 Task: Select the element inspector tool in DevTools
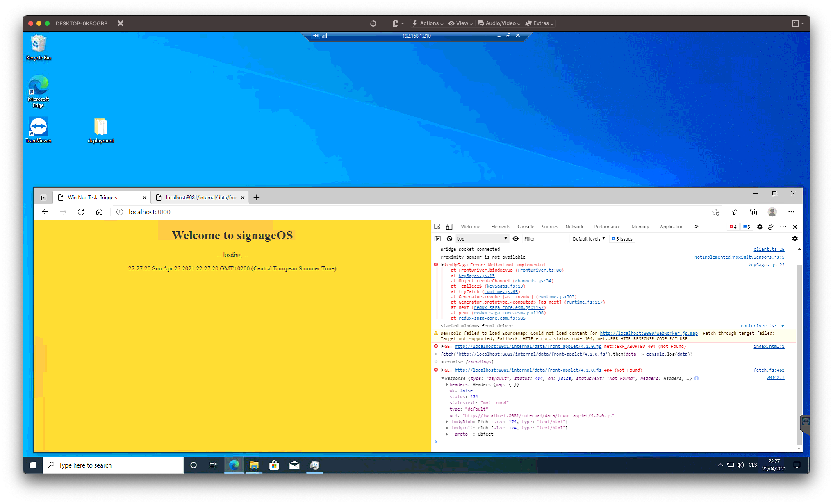click(x=437, y=227)
